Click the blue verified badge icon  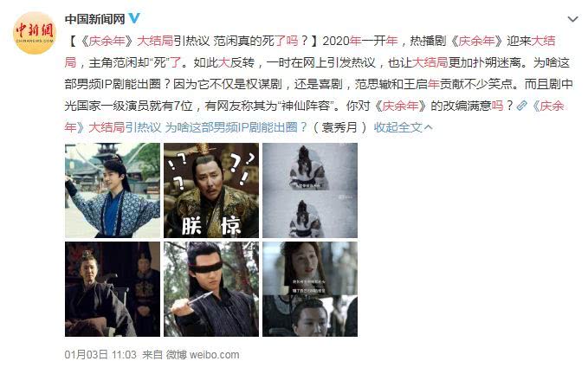coord(134,17)
